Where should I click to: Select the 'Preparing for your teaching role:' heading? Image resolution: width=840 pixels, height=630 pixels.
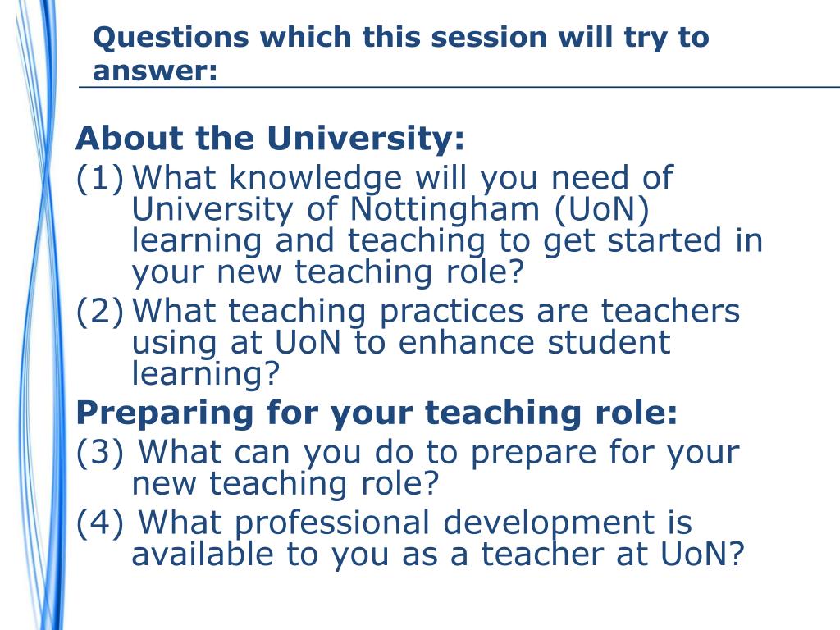pyautogui.click(x=377, y=413)
